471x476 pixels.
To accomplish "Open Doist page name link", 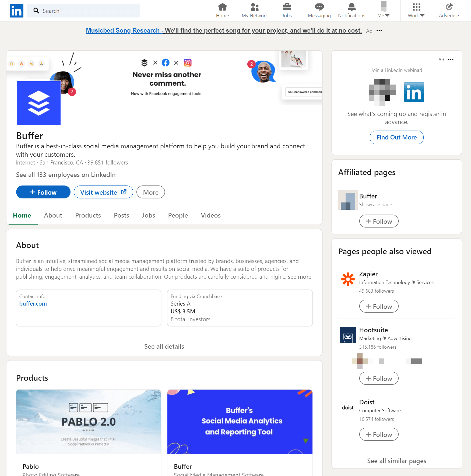I will (367, 402).
